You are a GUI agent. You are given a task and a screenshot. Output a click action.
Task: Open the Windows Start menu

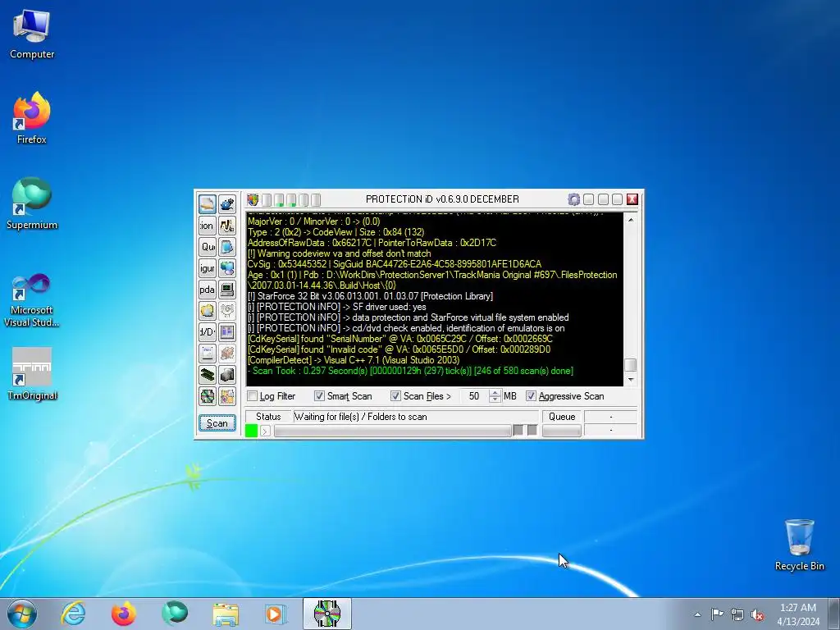(22, 614)
